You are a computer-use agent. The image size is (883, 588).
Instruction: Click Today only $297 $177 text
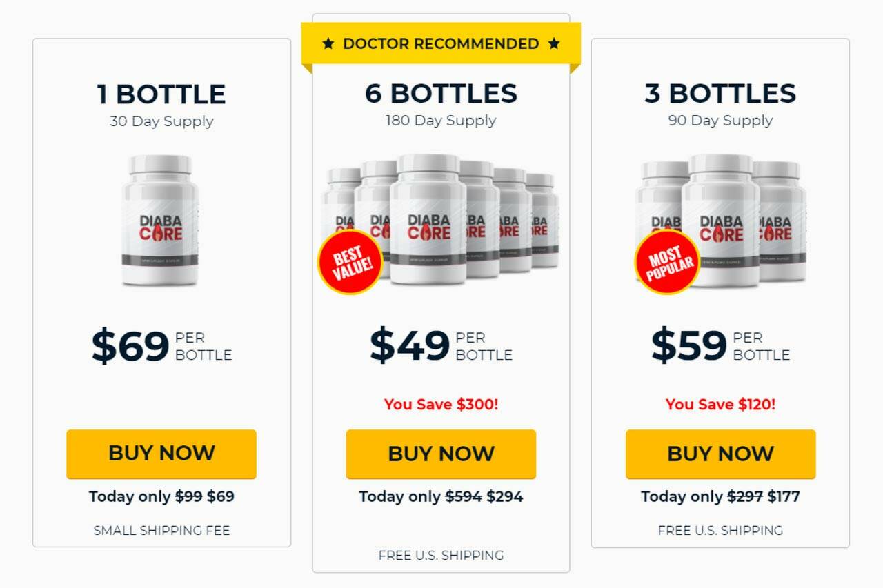coord(720,496)
